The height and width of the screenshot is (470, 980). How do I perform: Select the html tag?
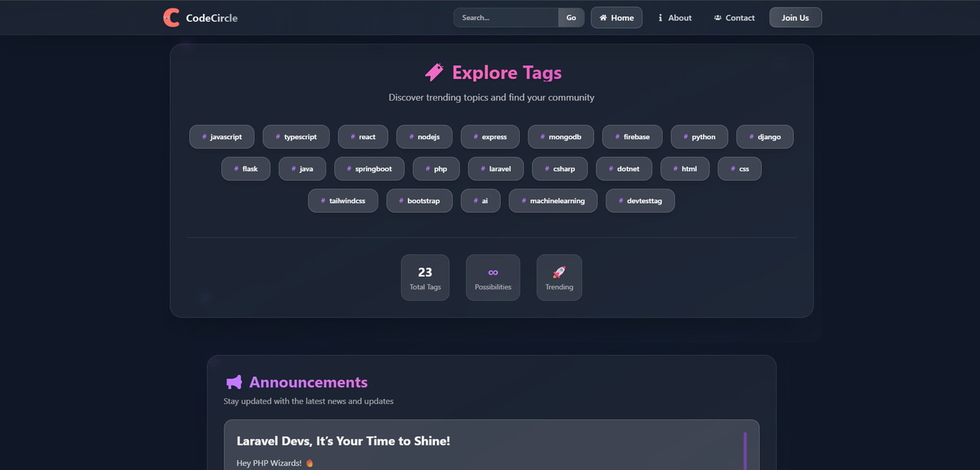tap(685, 169)
